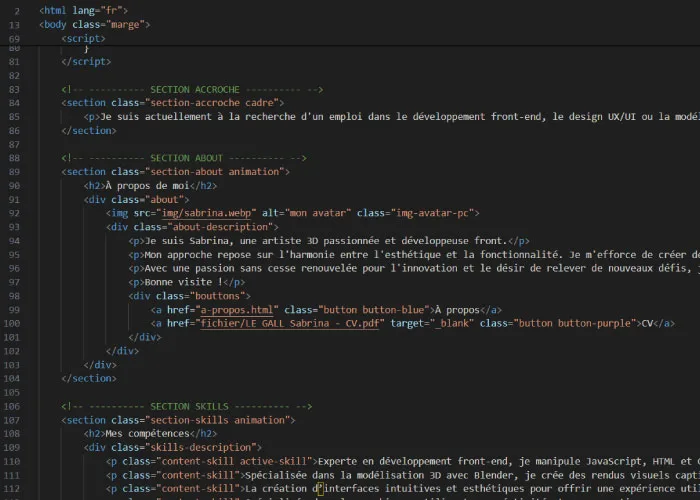
Task: Click the text "Spécialisée dans la modélisation 3D"
Action: click(x=342, y=475)
